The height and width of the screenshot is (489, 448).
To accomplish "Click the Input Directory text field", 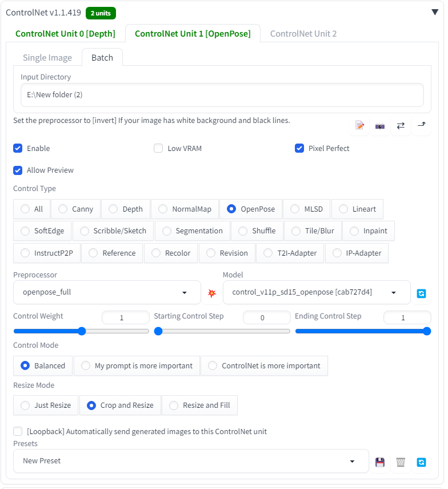I will click(222, 95).
